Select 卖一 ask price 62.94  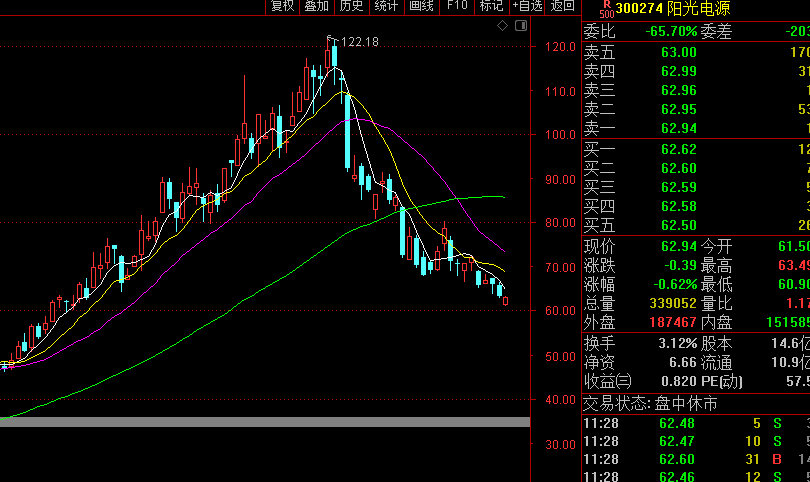pyautogui.click(x=679, y=128)
